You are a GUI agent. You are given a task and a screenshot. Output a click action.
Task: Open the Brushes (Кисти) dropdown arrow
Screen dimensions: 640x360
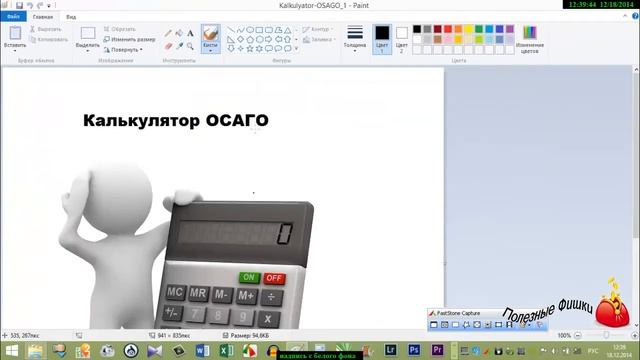(211, 51)
